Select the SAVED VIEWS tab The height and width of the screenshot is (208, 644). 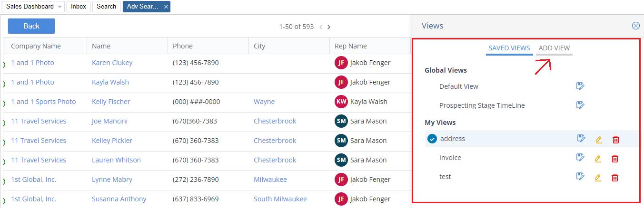tap(509, 48)
